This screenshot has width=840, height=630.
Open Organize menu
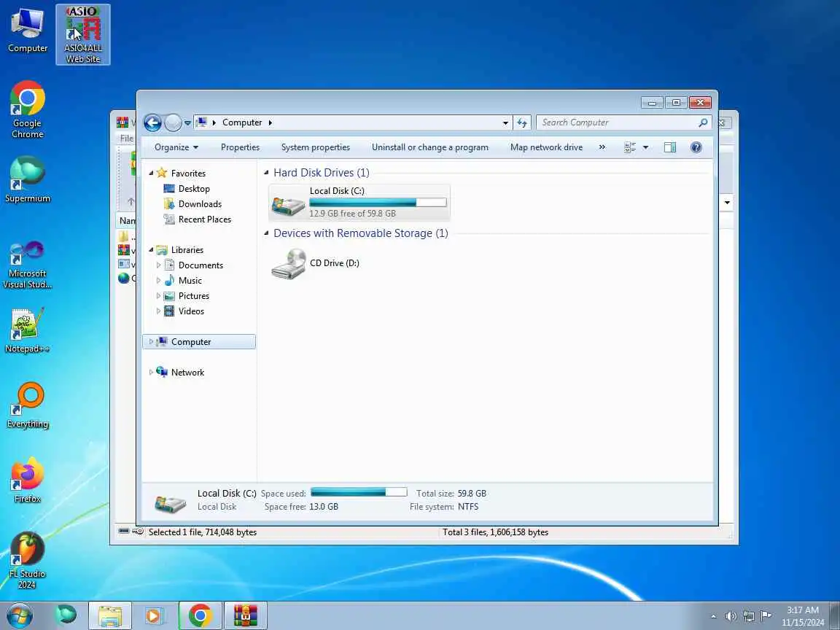click(176, 147)
